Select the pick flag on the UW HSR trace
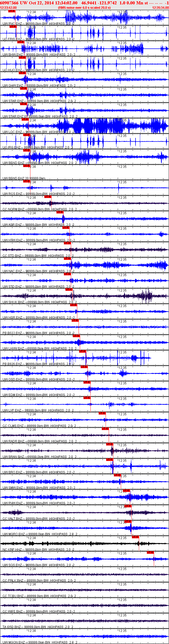 click(x=74, y=305)
